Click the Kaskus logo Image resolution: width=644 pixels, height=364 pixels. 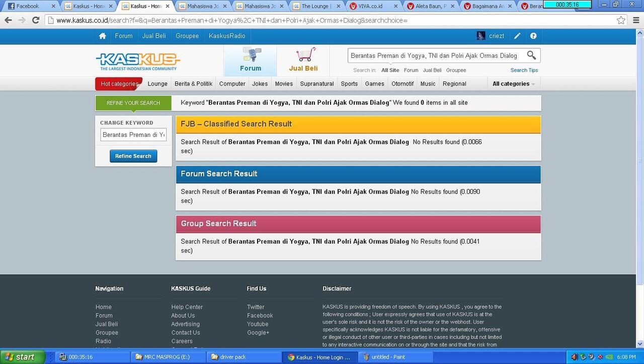[x=138, y=61]
